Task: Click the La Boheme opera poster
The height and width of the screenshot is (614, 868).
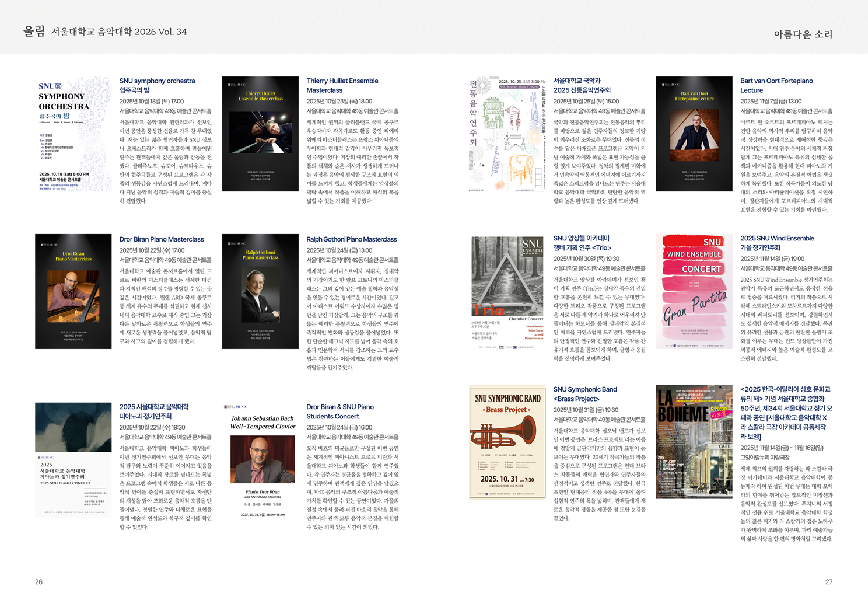Action: (x=694, y=442)
